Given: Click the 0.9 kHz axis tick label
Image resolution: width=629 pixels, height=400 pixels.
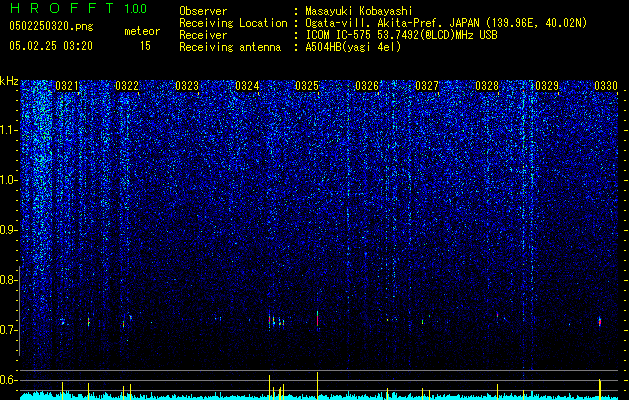Looking at the screenshot, I should point(8,230).
